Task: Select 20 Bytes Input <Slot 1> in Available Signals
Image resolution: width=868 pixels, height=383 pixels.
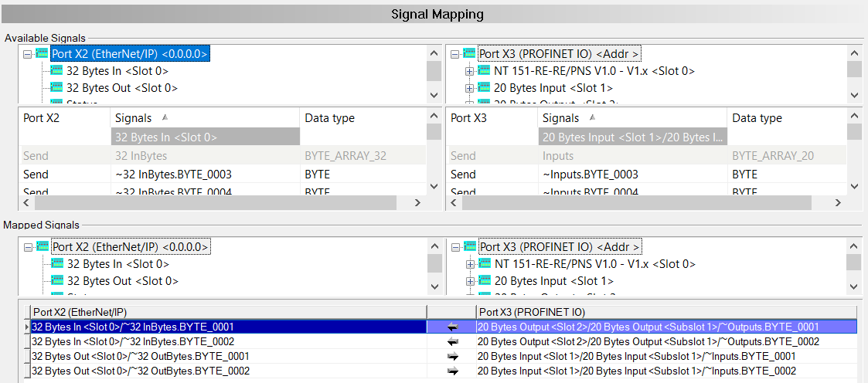Action: click(553, 87)
